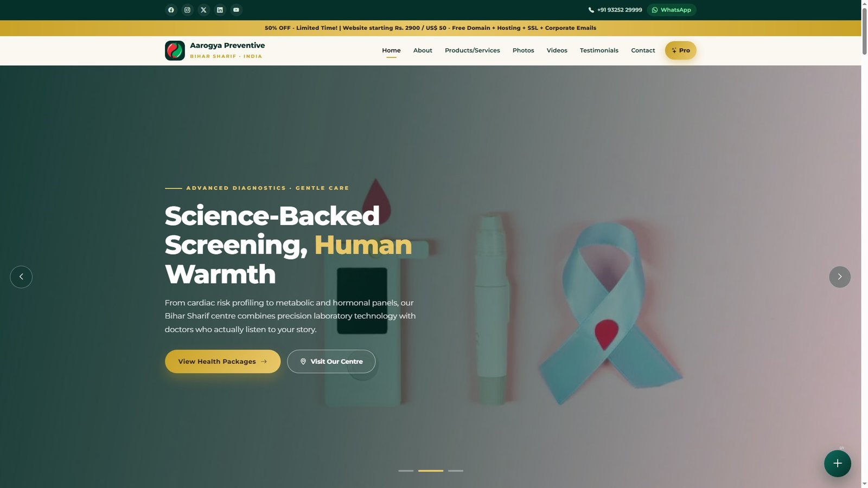
Task: Open the Facebook social icon
Action: coord(171,10)
